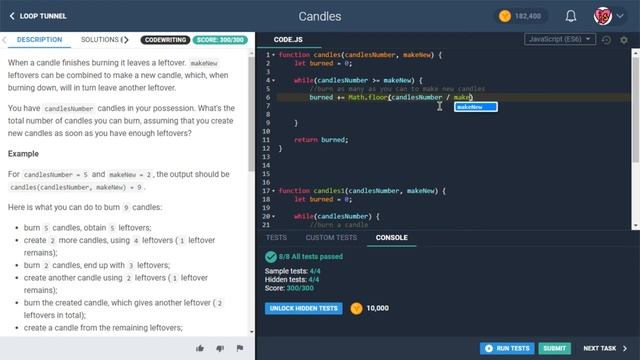The image size is (640, 360).
Task: Like the task with thumbs up
Action: (200, 348)
